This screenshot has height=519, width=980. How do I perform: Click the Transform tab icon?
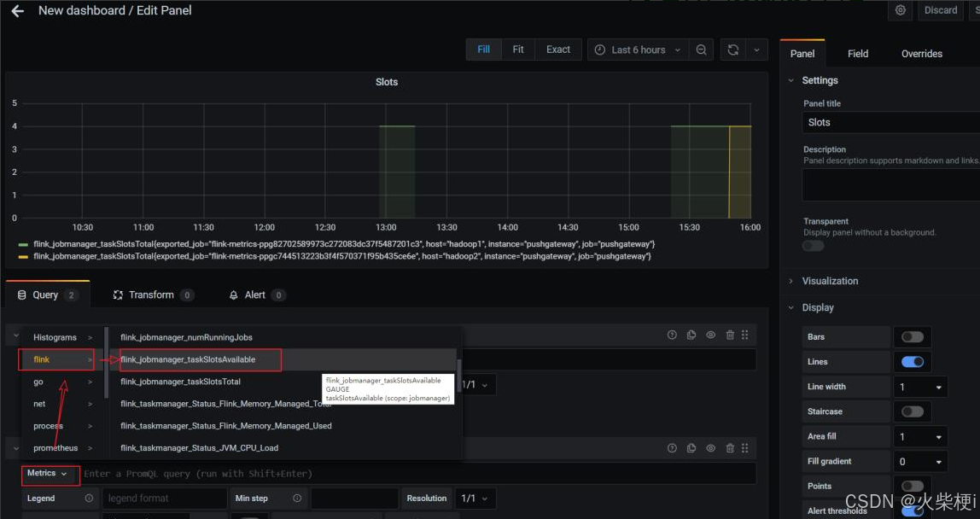tap(118, 294)
